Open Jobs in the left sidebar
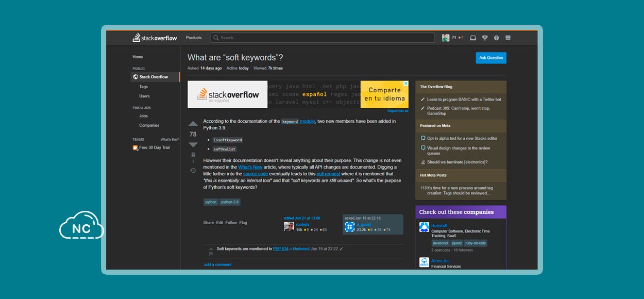The width and height of the screenshot is (644, 299). (x=144, y=116)
